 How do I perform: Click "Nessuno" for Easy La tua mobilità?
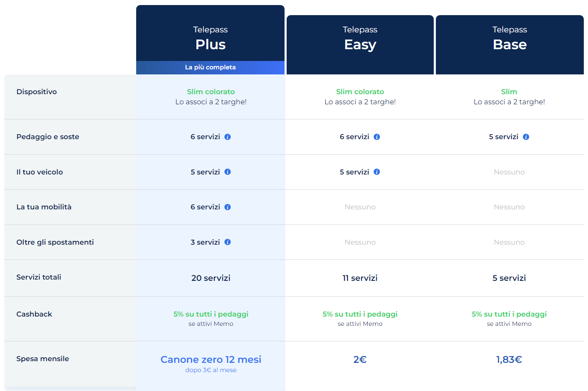(x=360, y=207)
